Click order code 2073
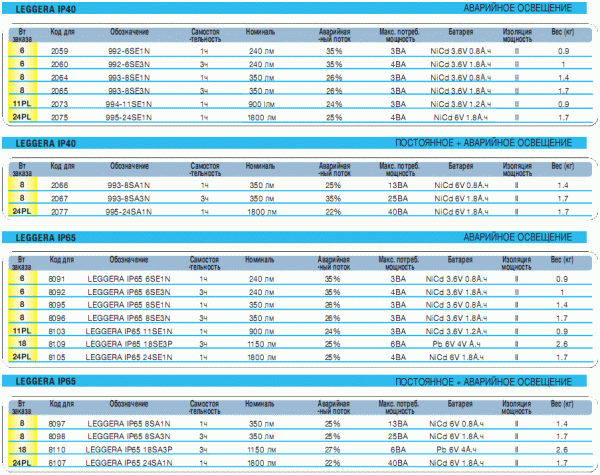600x475 pixels. [59, 104]
